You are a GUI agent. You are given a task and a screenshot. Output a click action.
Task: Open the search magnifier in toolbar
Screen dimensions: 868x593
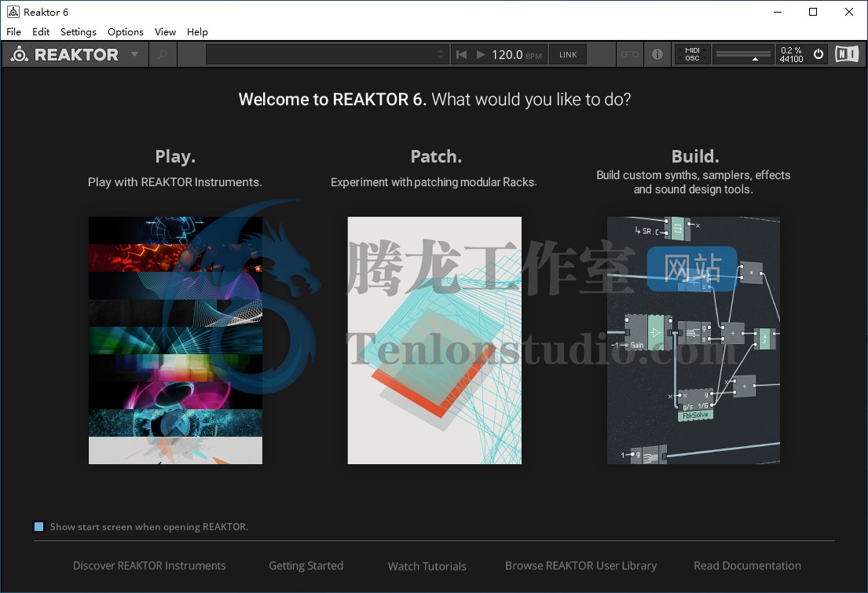point(162,54)
